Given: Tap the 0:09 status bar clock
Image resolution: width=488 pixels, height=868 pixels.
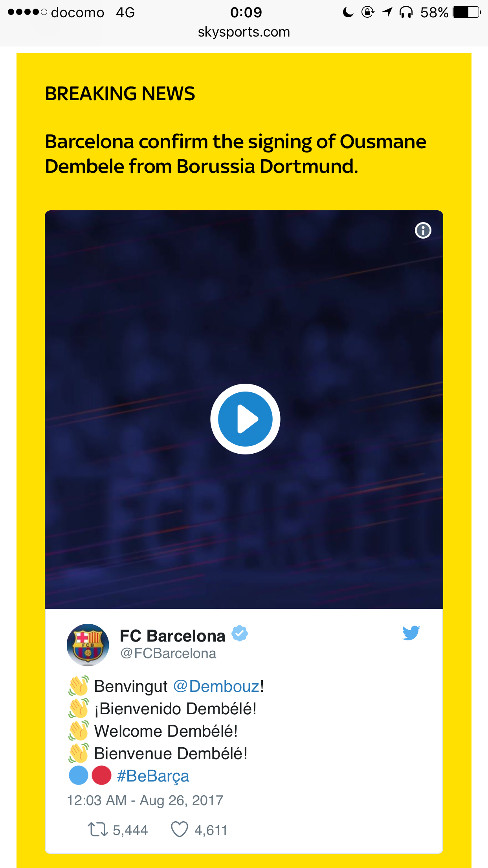Looking at the screenshot, I should pyautogui.click(x=246, y=13).
